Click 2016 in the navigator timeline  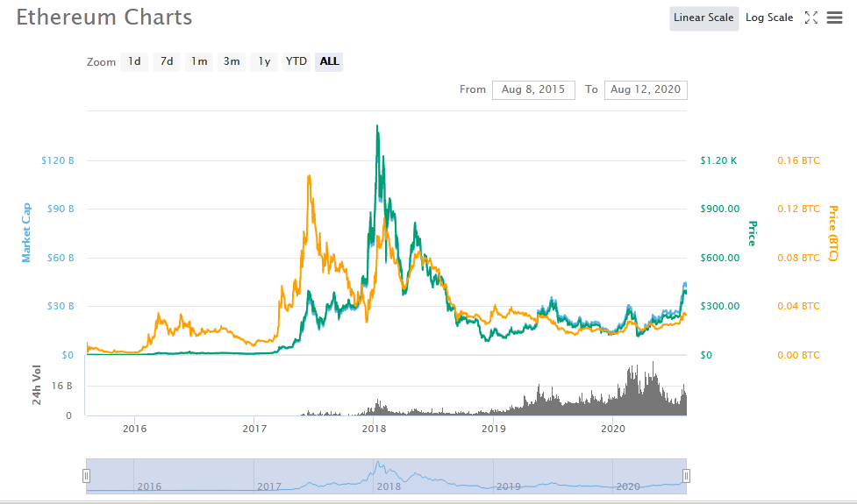tap(149, 486)
